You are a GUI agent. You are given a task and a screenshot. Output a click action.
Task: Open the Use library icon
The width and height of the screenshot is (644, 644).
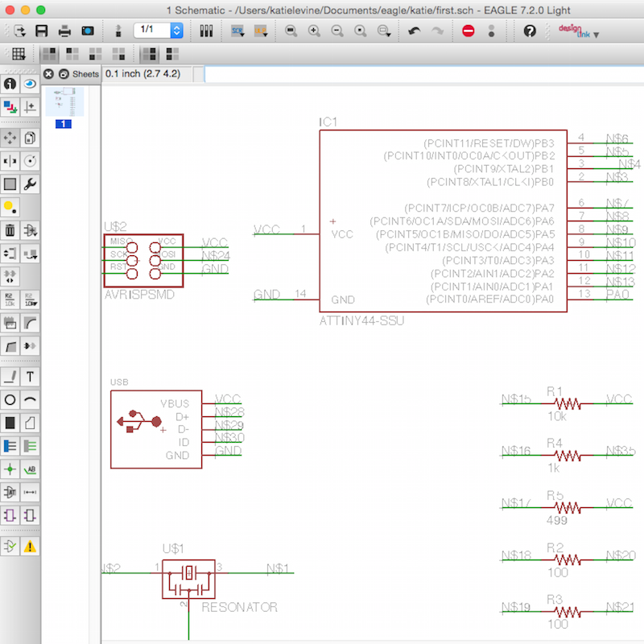206,31
